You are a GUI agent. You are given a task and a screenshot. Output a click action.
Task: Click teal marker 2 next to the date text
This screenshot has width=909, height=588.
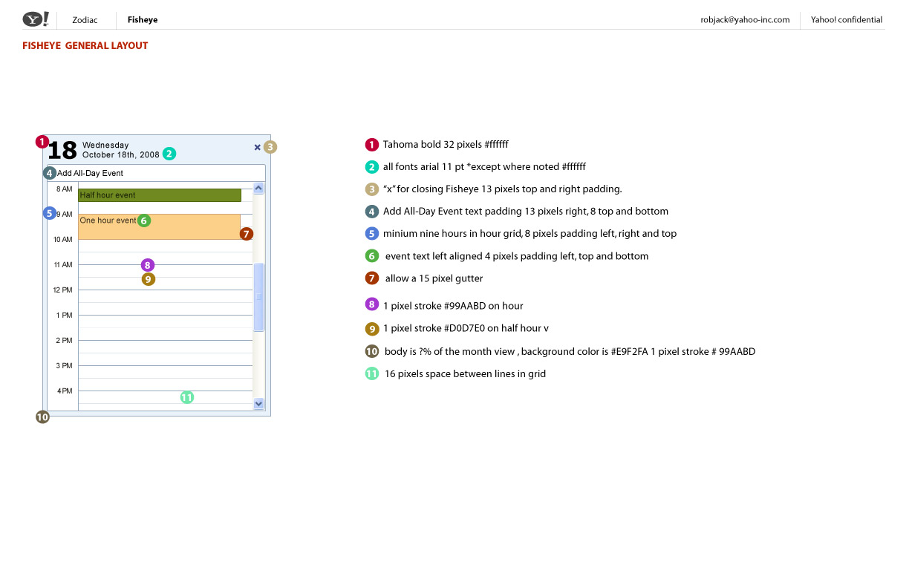click(x=169, y=154)
